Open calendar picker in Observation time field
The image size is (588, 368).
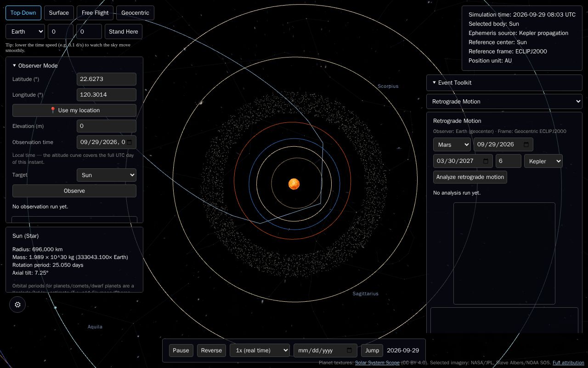coord(130,142)
